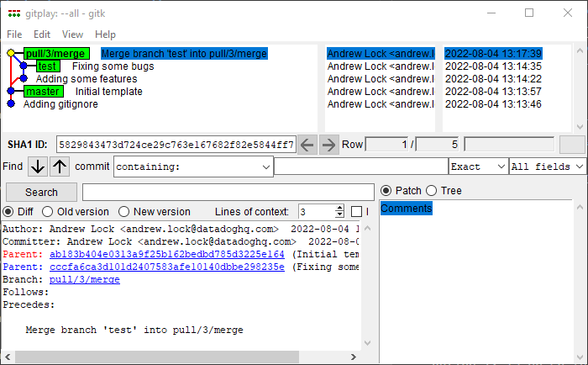
Task: Open first parent link ab183b404e
Action: 167,254
